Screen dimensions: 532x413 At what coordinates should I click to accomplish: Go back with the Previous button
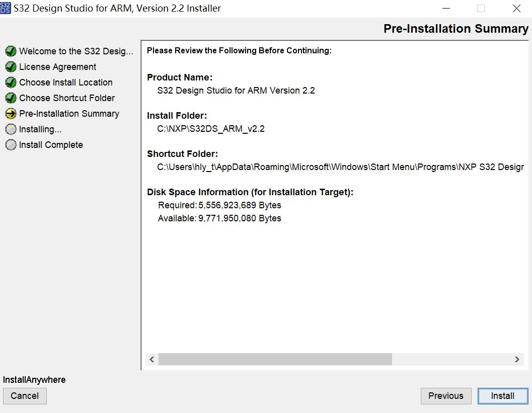point(445,396)
